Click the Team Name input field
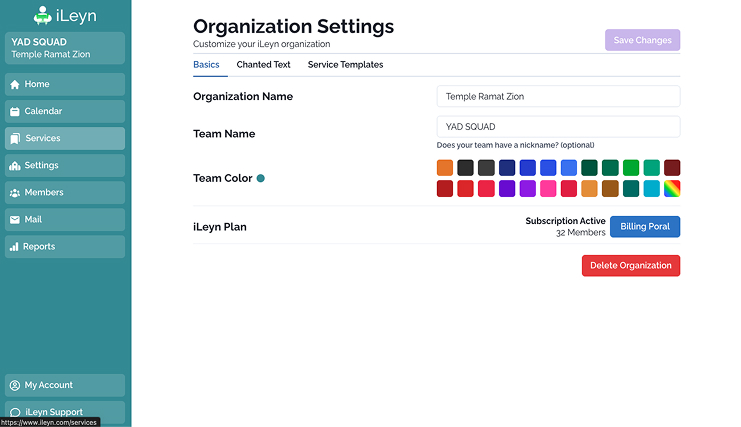741x427 pixels. click(x=558, y=127)
